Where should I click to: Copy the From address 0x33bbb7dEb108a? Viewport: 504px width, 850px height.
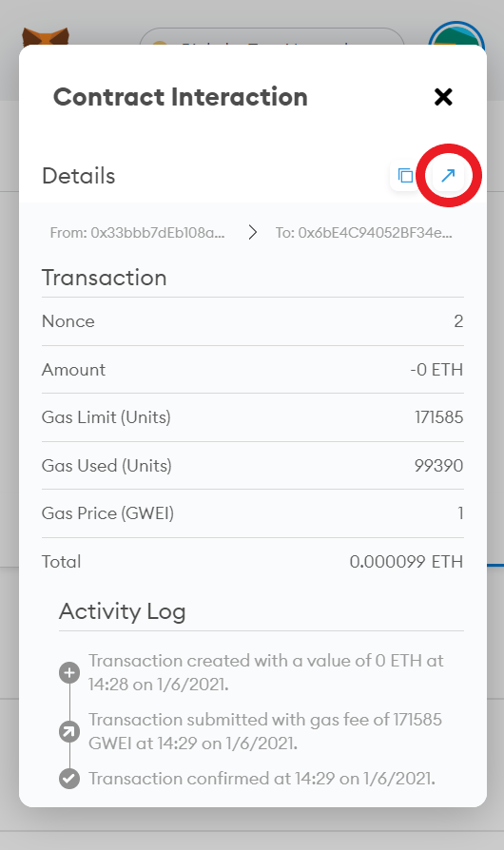(137, 233)
